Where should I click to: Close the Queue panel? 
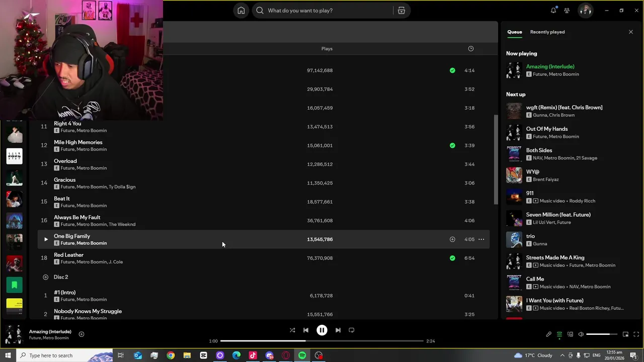point(631,32)
